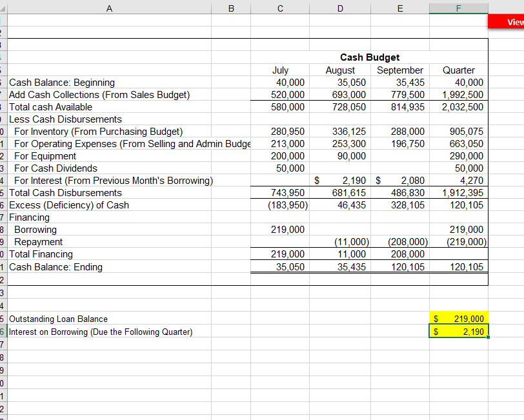Click the Quarter column heading cell
This screenshot has height=420, width=524.
[x=458, y=70]
